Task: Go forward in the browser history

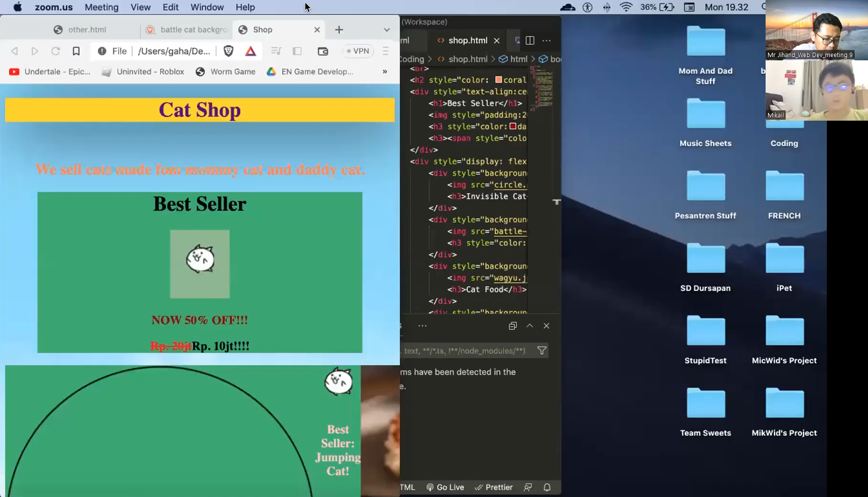Action: [34, 51]
